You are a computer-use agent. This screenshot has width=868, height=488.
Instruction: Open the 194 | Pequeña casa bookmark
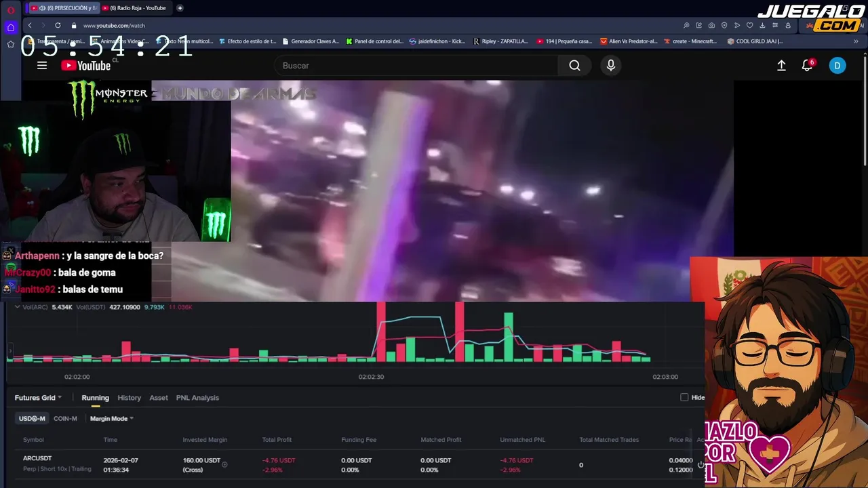coord(564,41)
